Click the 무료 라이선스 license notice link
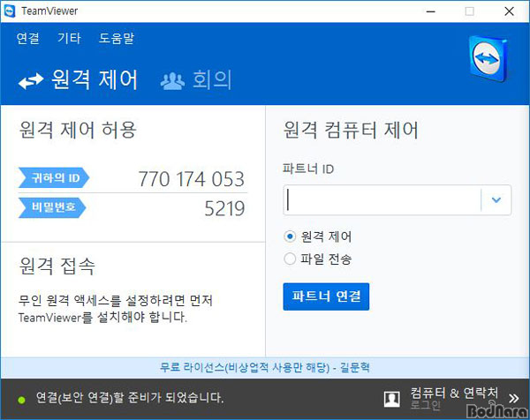Screen dimensions: 530x420 click(x=265, y=367)
